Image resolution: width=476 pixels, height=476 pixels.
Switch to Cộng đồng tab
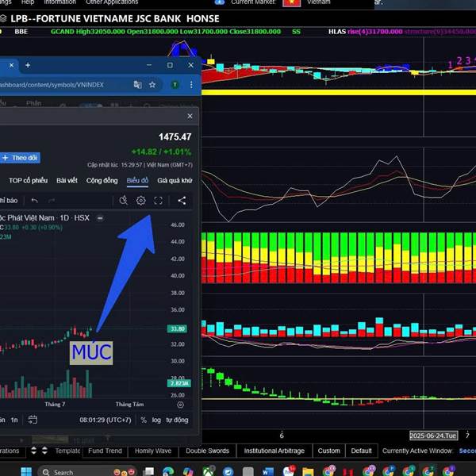tap(102, 181)
